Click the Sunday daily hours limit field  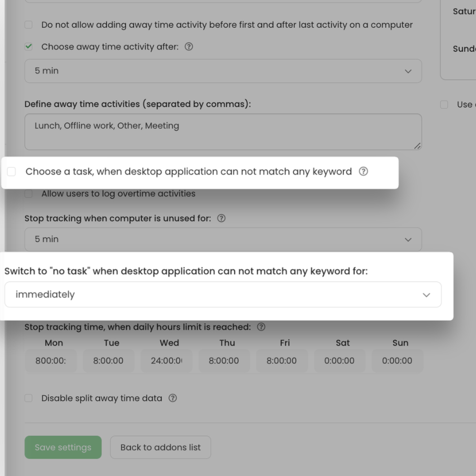pyautogui.click(x=397, y=361)
